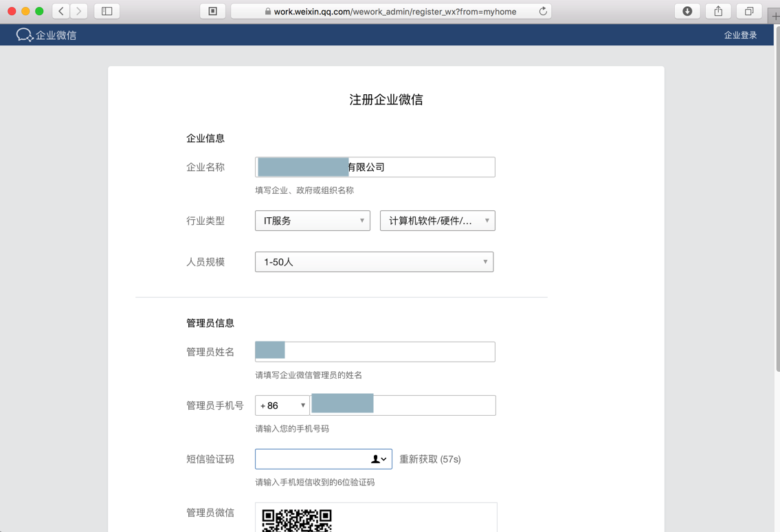The height and width of the screenshot is (532, 780).
Task: Click the Safari address bar URL
Action: coord(394,12)
